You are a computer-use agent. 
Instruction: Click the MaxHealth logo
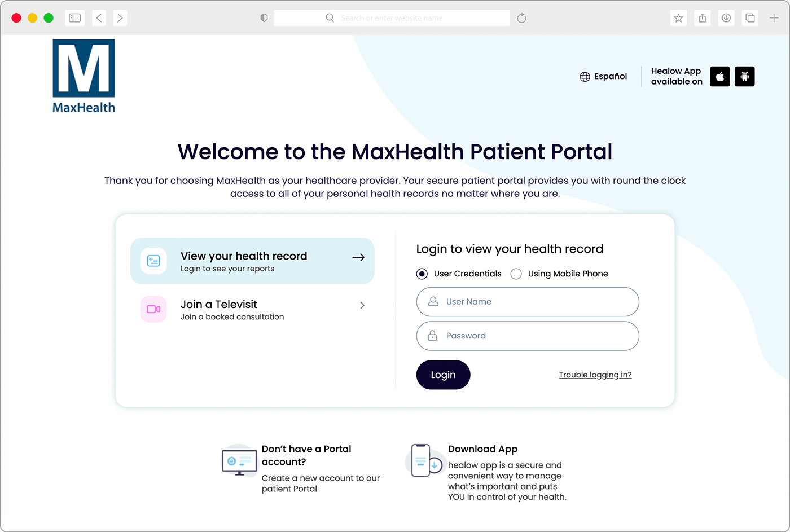click(x=84, y=76)
